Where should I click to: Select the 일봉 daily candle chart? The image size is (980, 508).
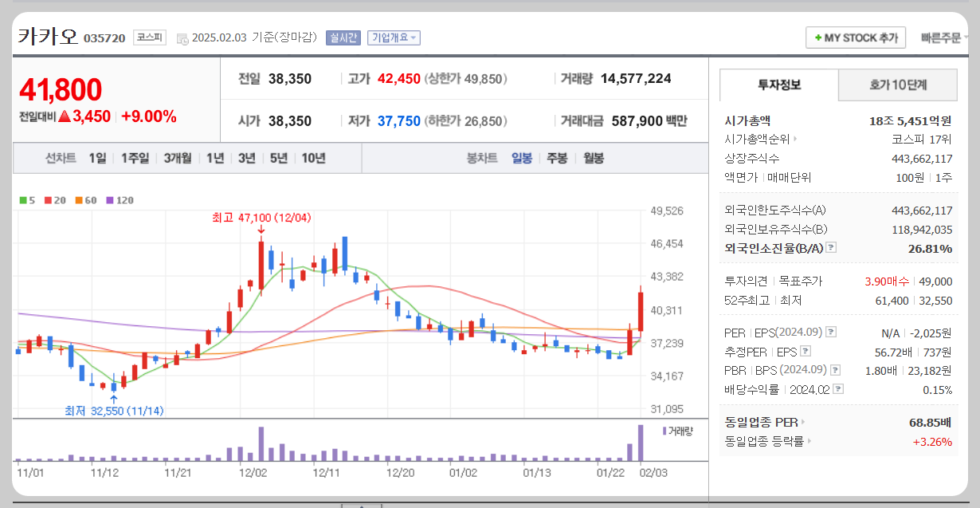tap(522, 158)
